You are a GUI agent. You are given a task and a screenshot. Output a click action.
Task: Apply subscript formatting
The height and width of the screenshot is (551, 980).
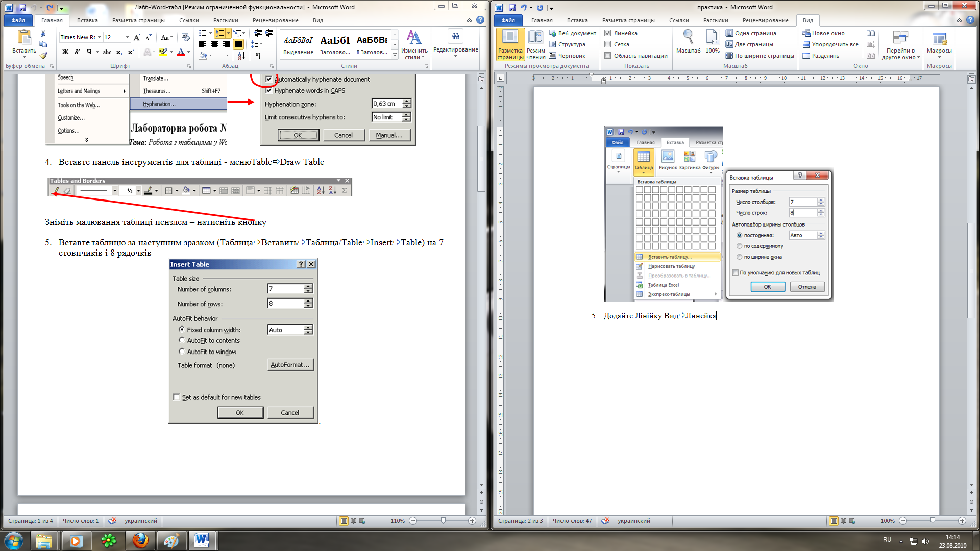(x=119, y=52)
